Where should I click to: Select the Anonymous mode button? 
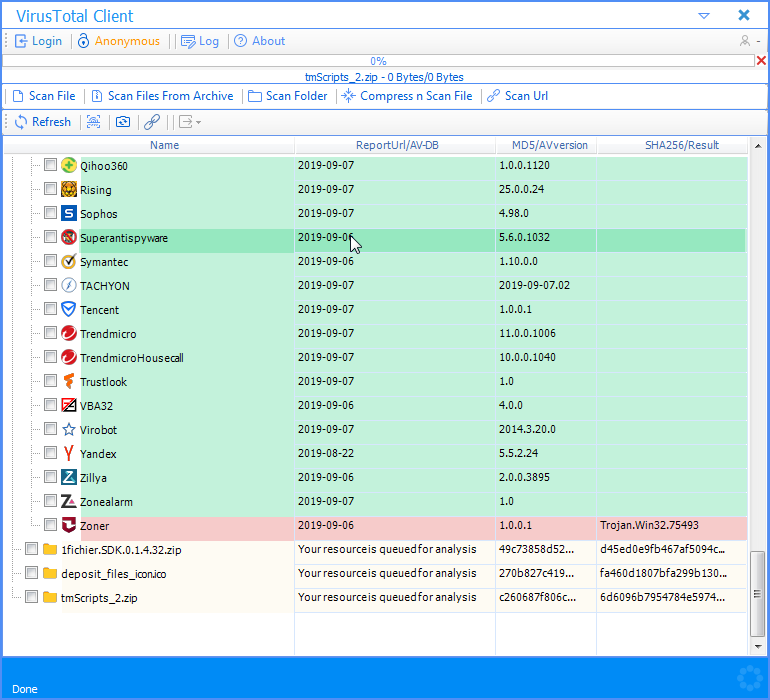(x=119, y=41)
